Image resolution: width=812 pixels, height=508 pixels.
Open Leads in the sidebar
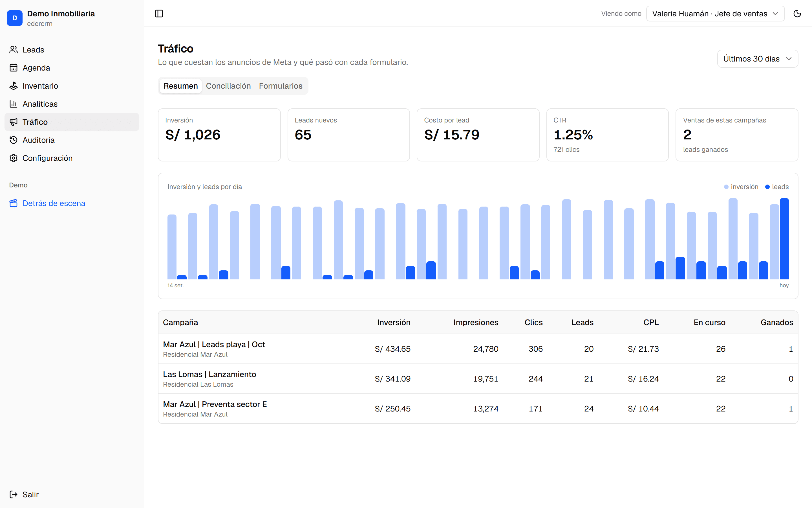[72, 50]
